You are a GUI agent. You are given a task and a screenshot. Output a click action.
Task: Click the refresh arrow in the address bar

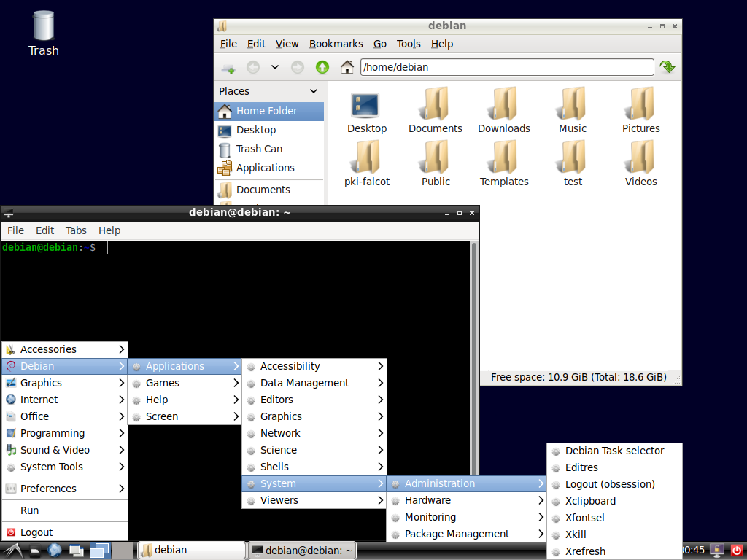coord(667,66)
